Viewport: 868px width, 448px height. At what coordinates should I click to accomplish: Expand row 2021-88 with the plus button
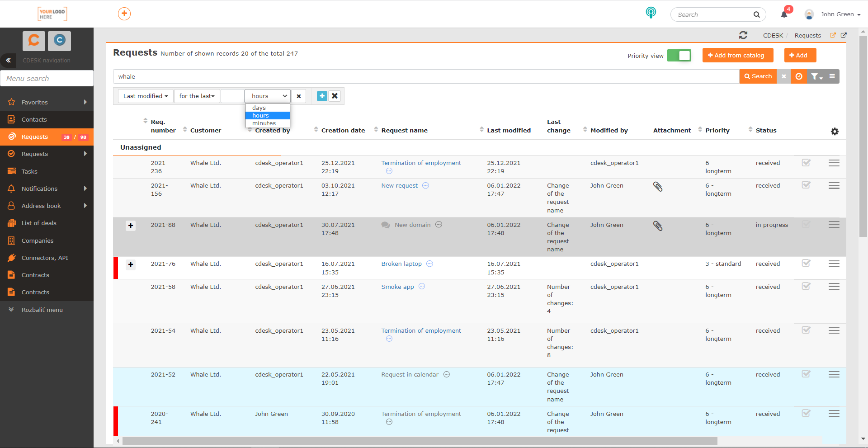(131, 226)
